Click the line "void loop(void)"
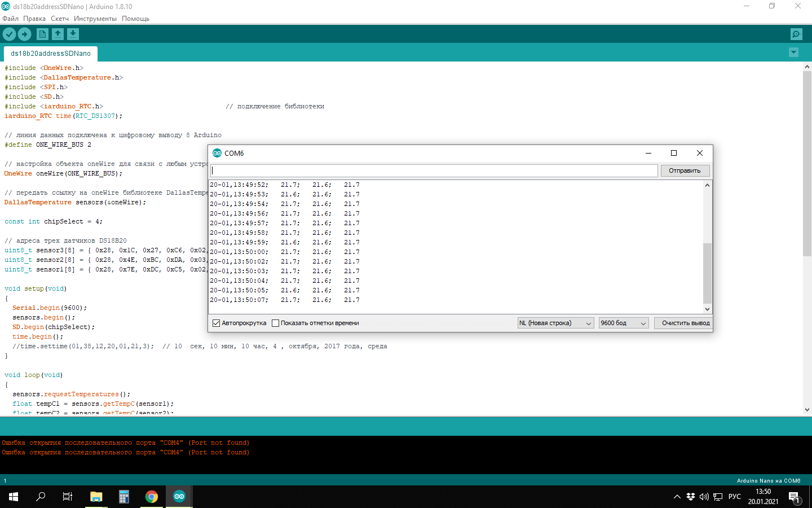The image size is (812, 508). point(34,375)
